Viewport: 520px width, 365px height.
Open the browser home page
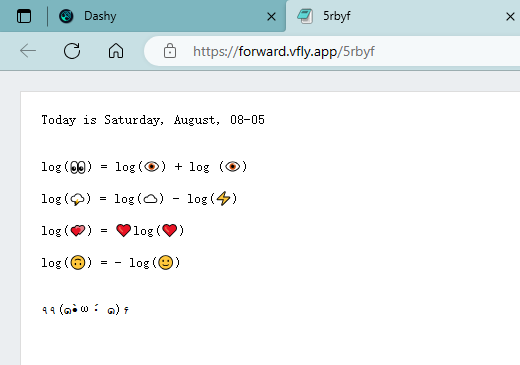(x=116, y=51)
